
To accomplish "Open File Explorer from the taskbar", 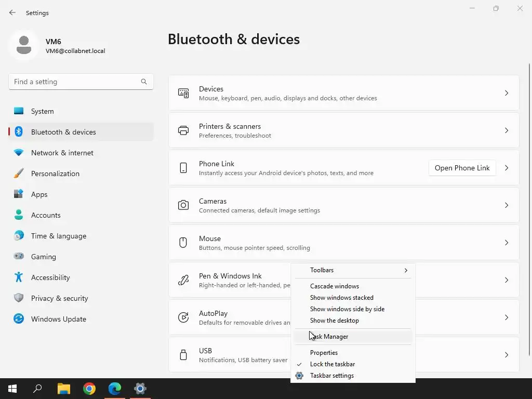I will (x=64, y=389).
